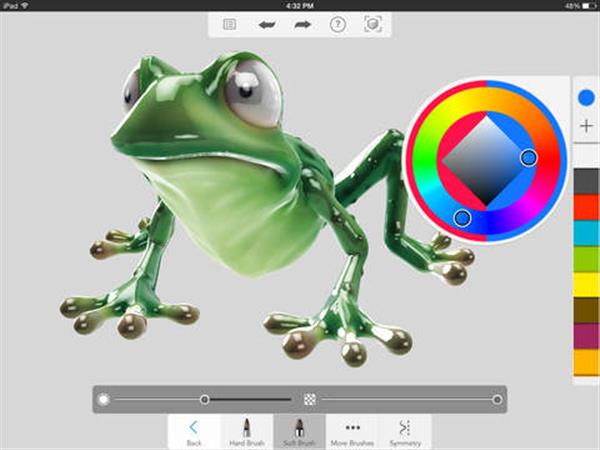Image resolution: width=600 pixels, height=450 pixels.
Task: Pick the magenta purple palette swatch
Action: (x=586, y=336)
